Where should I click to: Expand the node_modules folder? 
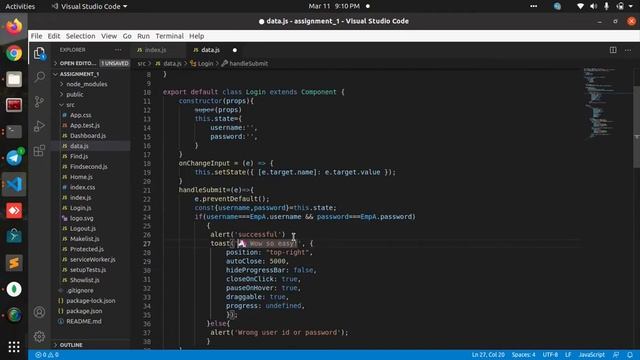tap(87, 84)
